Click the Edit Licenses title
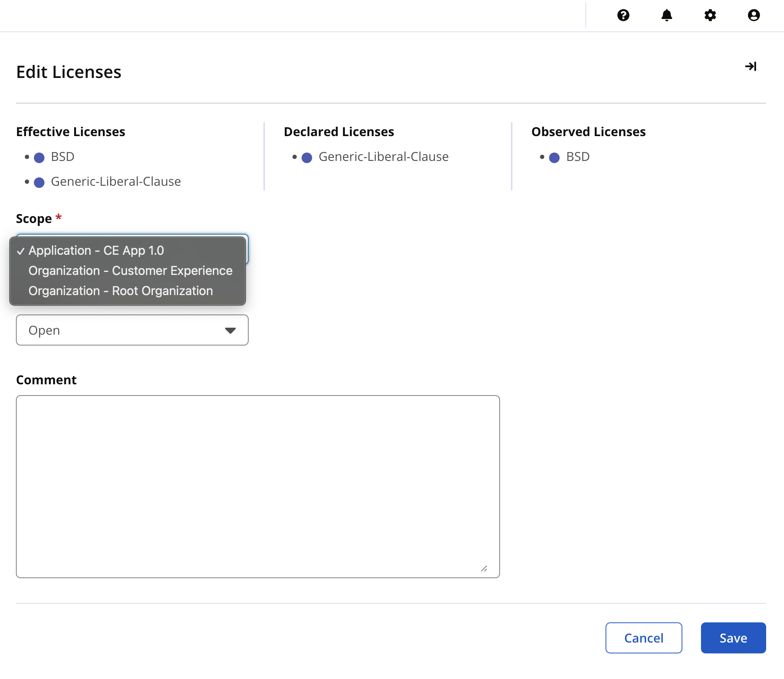The width and height of the screenshot is (784, 679). [x=69, y=72]
